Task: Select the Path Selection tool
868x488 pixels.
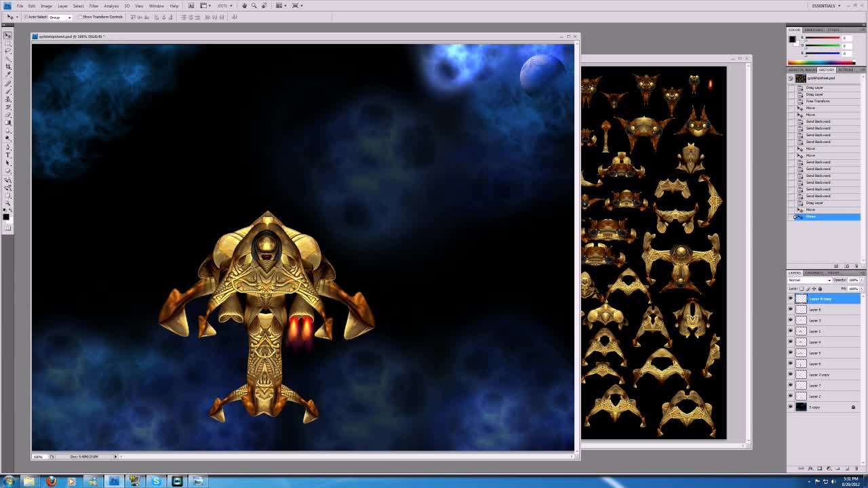Action: pos(8,163)
